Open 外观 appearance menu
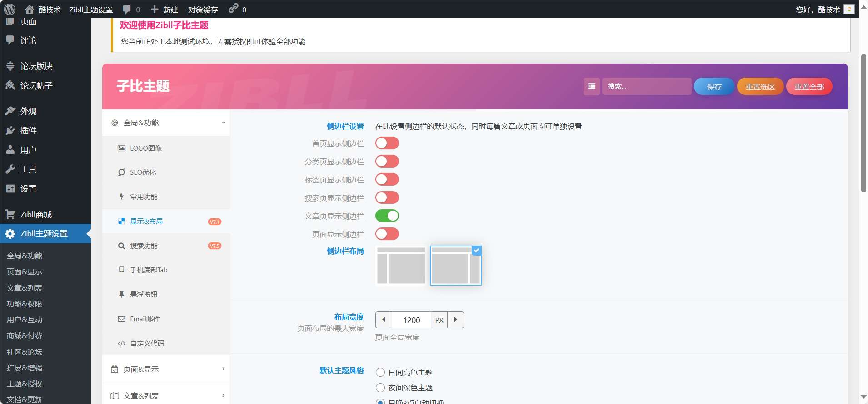The width and height of the screenshot is (868, 404). [x=28, y=111]
